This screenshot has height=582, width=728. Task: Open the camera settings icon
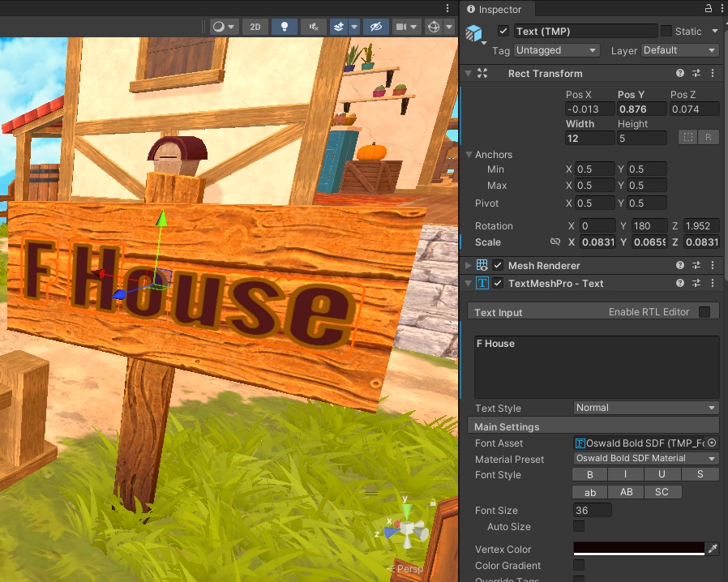coord(403,27)
